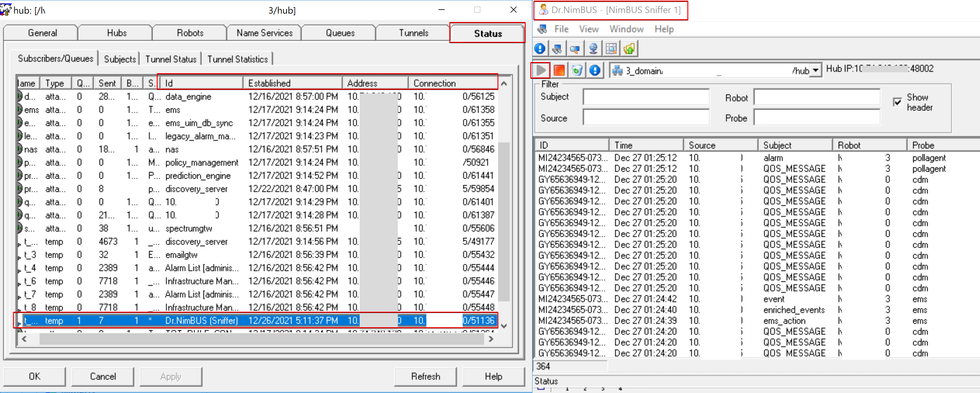Select the Dr.NimBUS (Sniffer) subscriber row
Screen dimensions: 980x393
pos(202,320)
